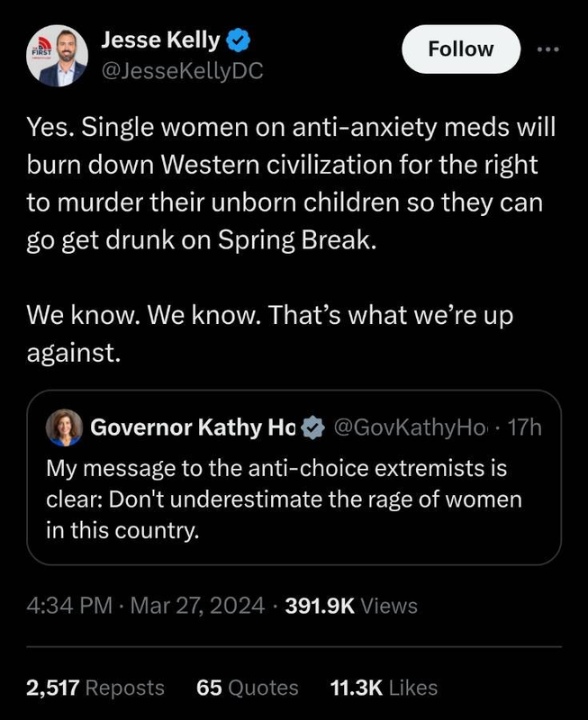Show the 11.3K Likes list
Screen dimensions: 588x720
pyautogui.click(x=384, y=688)
